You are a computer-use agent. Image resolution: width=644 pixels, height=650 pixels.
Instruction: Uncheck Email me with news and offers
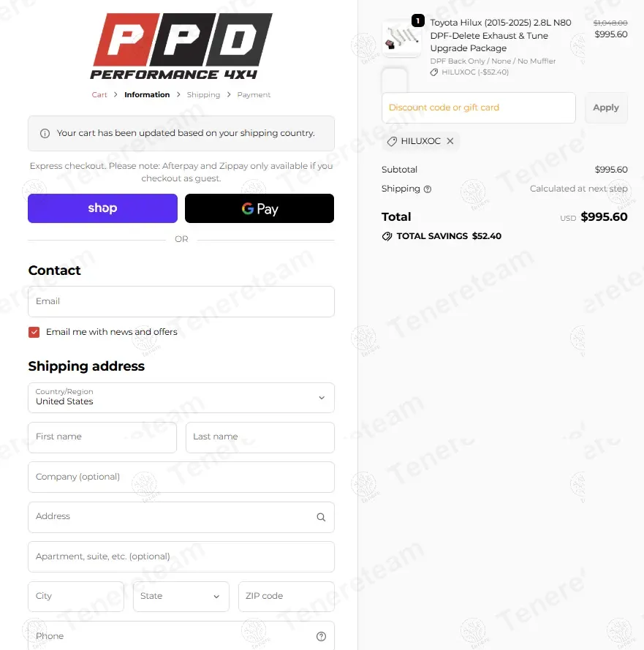point(34,332)
